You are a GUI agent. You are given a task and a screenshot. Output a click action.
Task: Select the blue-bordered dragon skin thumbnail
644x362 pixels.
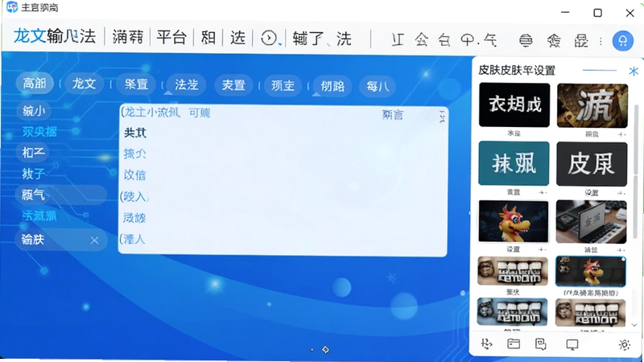click(x=591, y=271)
